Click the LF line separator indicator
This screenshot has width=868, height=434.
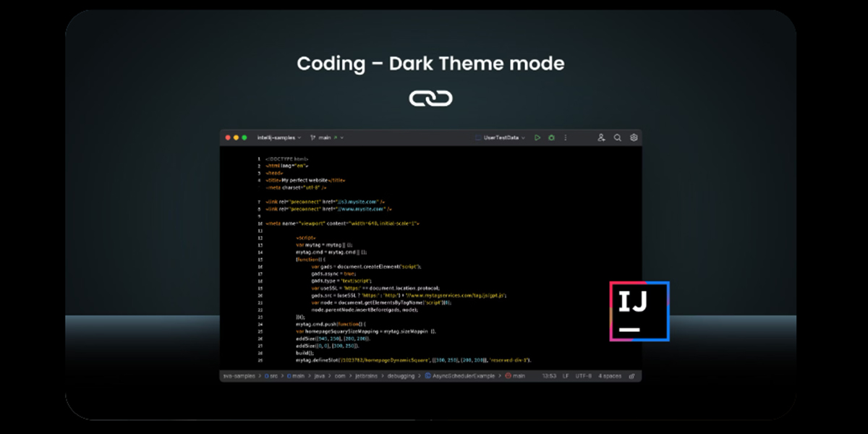(x=566, y=376)
